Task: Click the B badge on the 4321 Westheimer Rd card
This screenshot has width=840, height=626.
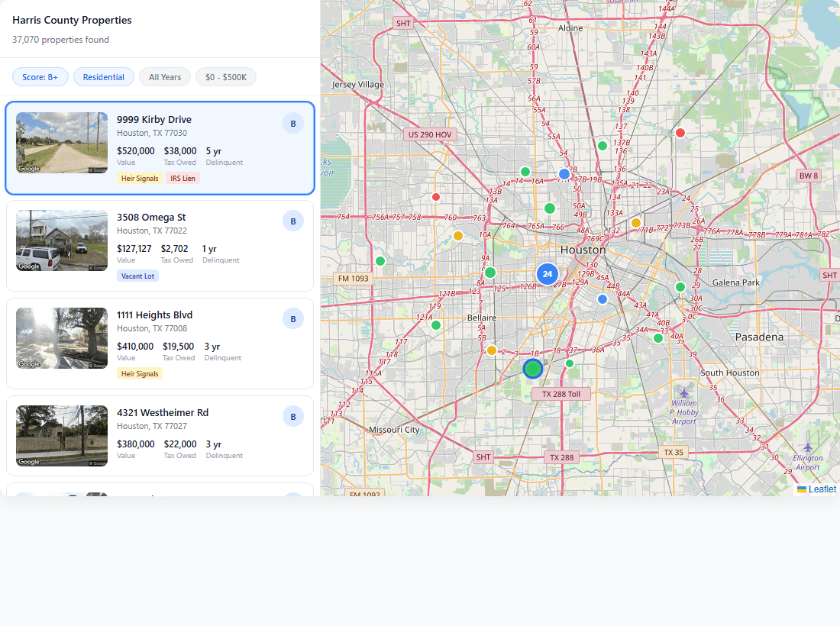Action: [293, 416]
